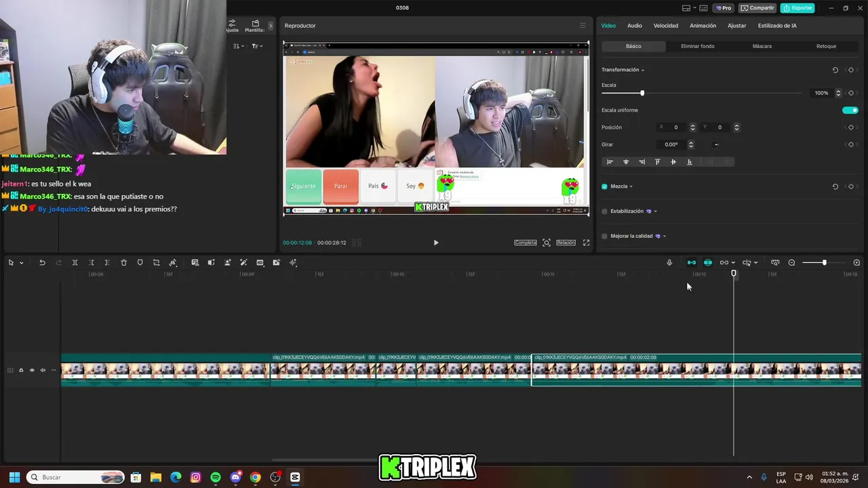The height and width of the screenshot is (488, 868).
Task: Click the magic wand enhance icon
Action: 243,263
